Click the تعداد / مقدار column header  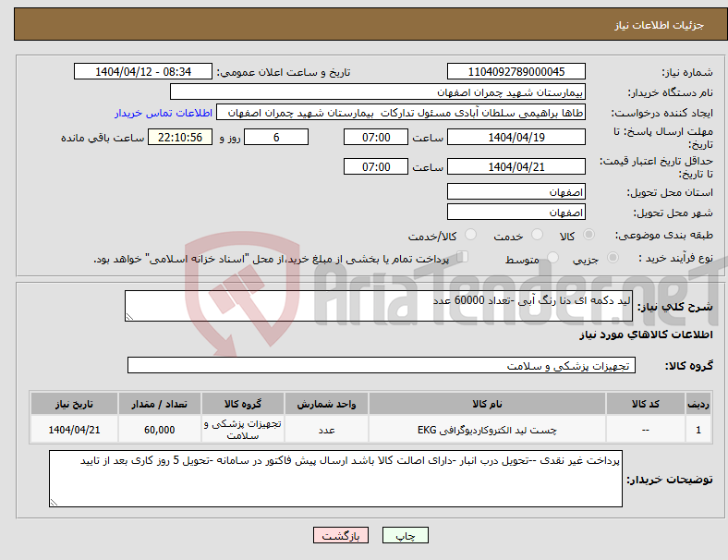(x=159, y=404)
